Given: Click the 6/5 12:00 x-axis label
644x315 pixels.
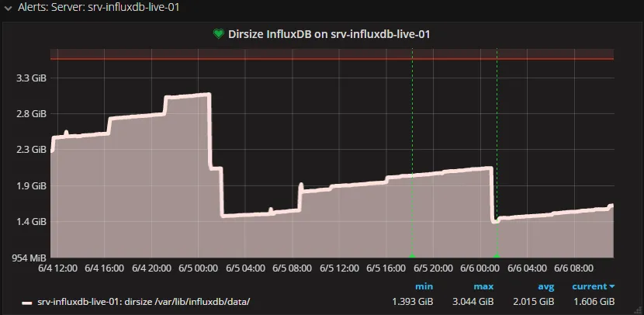Looking at the screenshot, I should pos(339,268).
